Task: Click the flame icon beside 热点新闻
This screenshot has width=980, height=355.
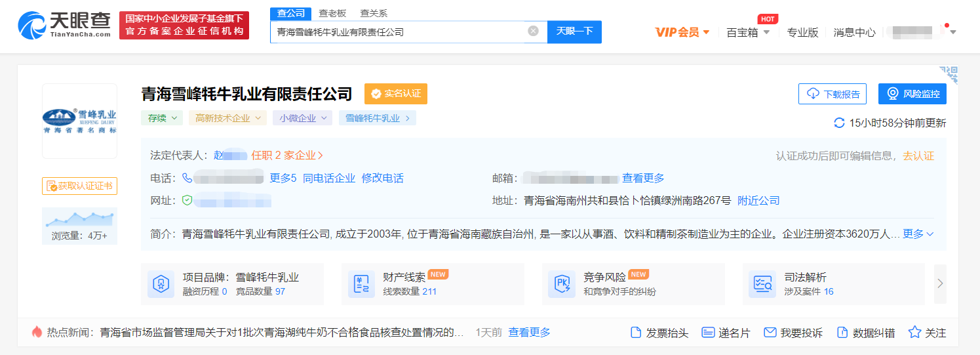Action: [x=37, y=332]
